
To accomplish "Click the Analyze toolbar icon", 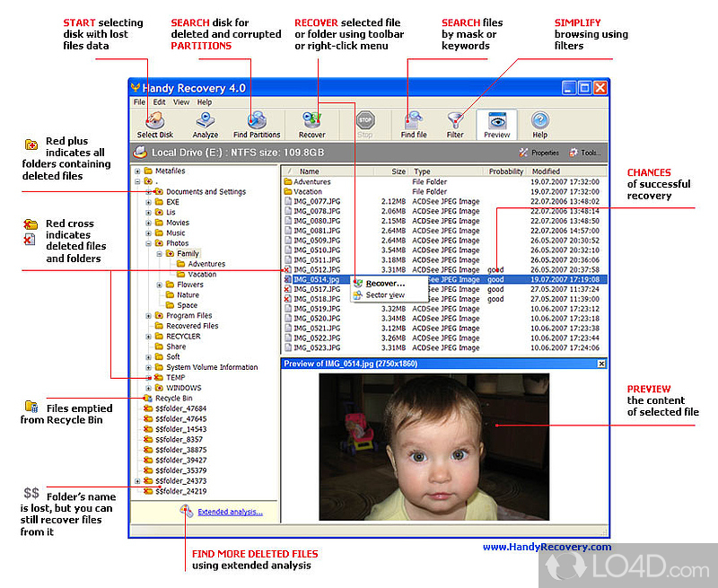I will click(206, 120).
